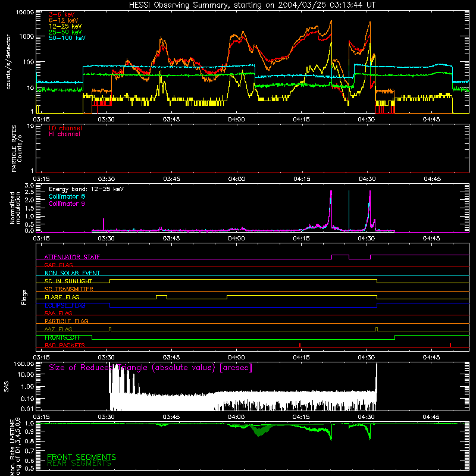Select the 'HI channel' legend label
The height and width of the screenshot is (476, 476).
[64, 134]
